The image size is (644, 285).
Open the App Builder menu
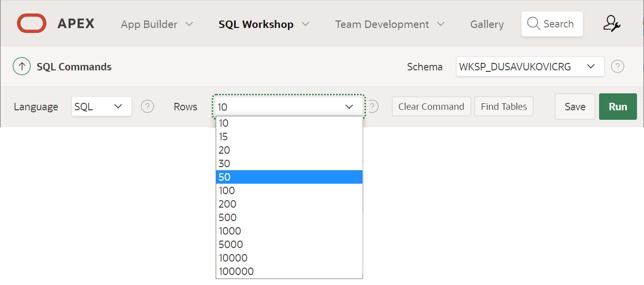click(157, 24)
